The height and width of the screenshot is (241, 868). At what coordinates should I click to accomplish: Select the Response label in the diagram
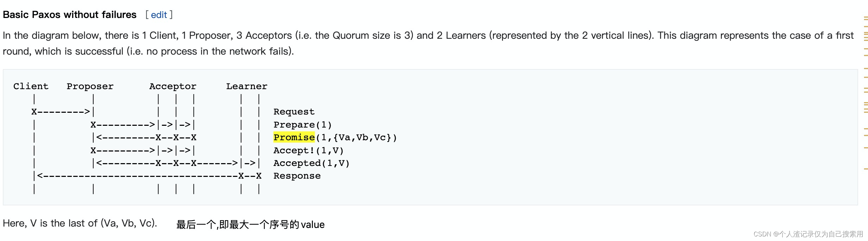[297, 176]
